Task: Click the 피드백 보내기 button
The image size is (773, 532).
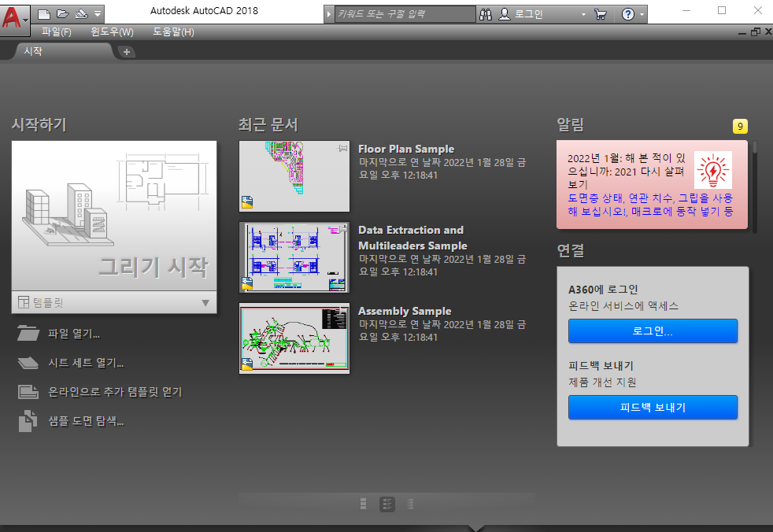Action: coord(653,407)
